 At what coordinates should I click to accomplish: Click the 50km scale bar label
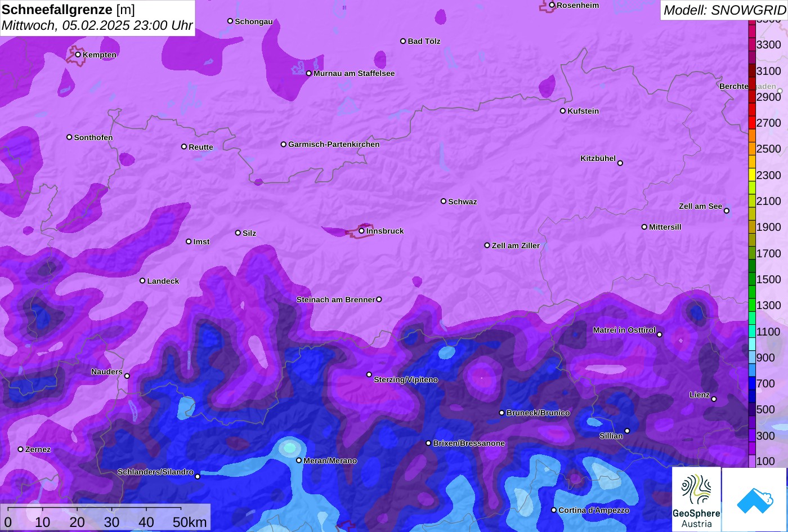(190, 522)
